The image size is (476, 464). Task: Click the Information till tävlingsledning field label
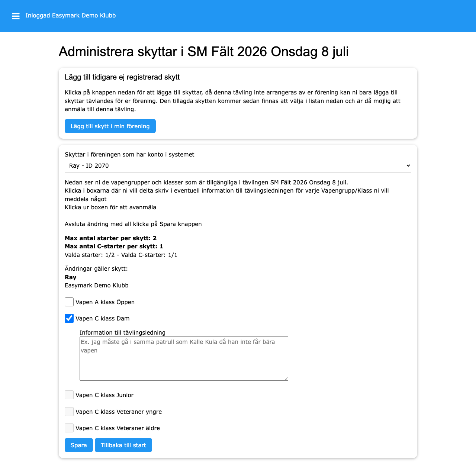[x=122, y=332]
